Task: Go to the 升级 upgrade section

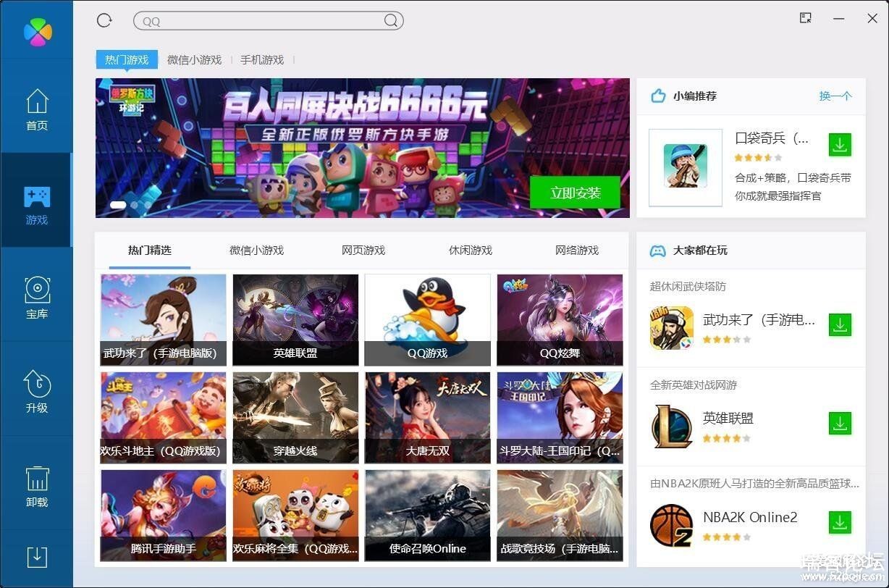Action: point(37,392)
